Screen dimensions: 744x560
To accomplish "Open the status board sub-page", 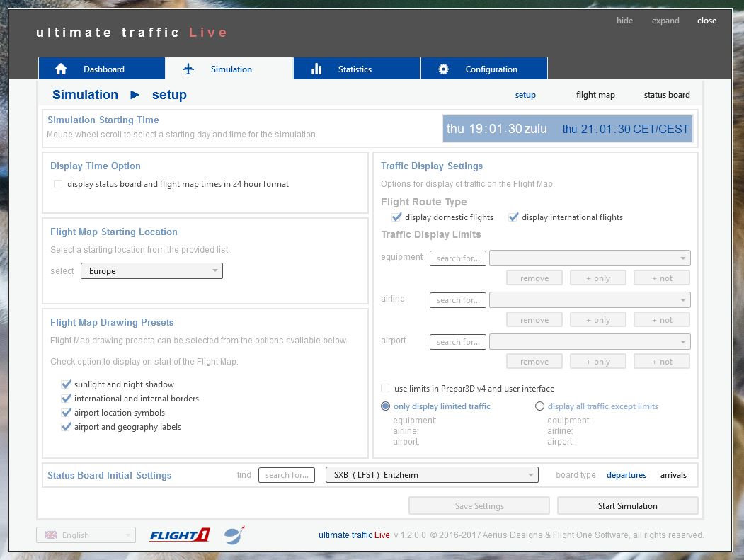I will click(667, 95).
